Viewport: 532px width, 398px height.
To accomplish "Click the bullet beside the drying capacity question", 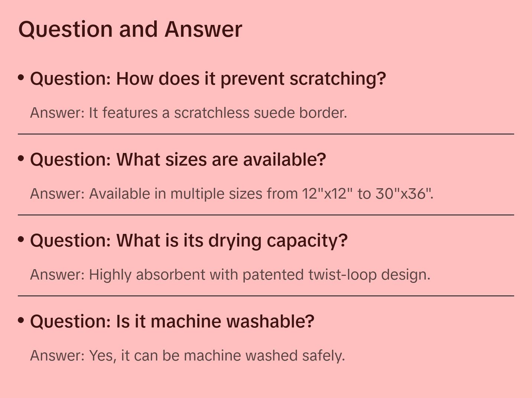I will pyautogui.click(x=21, y=239).
